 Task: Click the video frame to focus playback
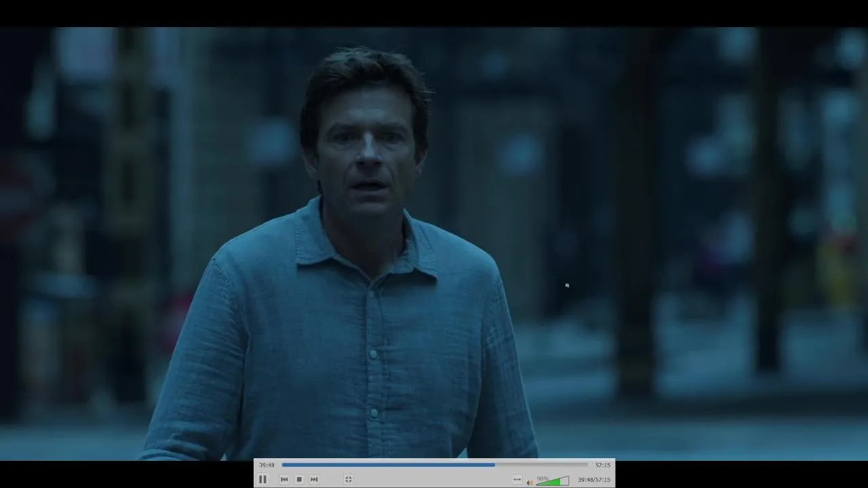click(x=434, y=243)
